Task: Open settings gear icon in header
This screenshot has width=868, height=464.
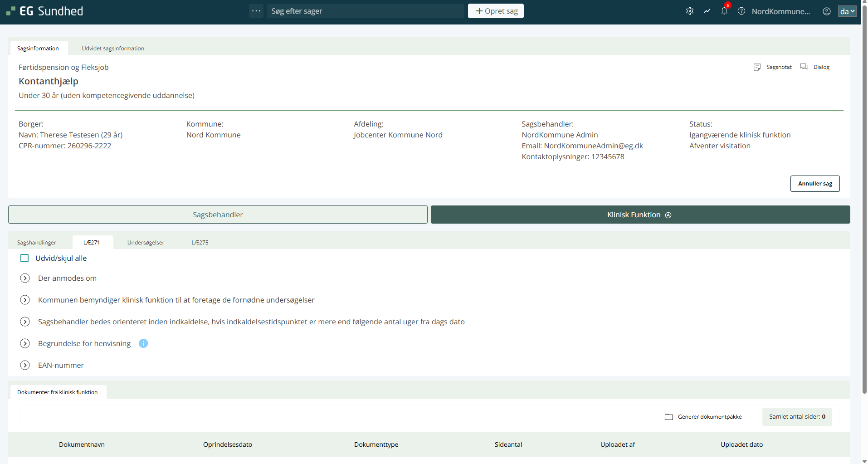Action: click(690, 11)
